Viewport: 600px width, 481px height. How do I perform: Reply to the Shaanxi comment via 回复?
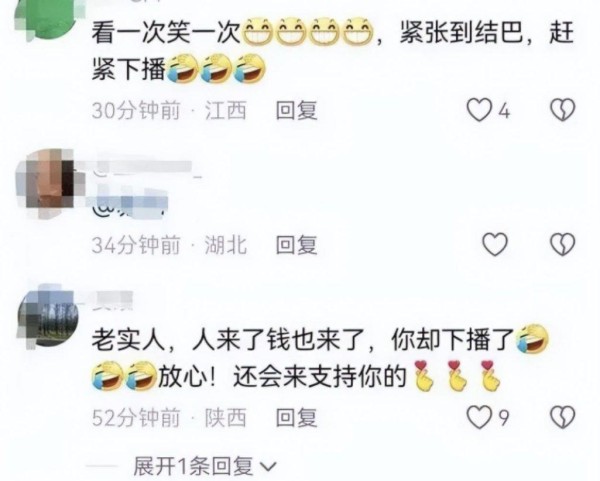[297, 417]
